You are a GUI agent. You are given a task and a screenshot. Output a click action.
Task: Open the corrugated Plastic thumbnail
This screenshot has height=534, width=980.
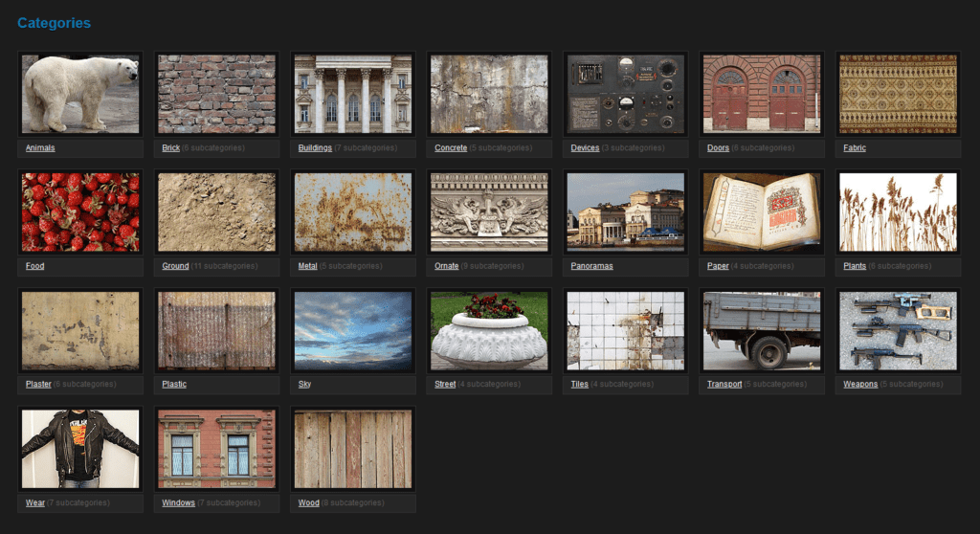(x=217, y=331)
